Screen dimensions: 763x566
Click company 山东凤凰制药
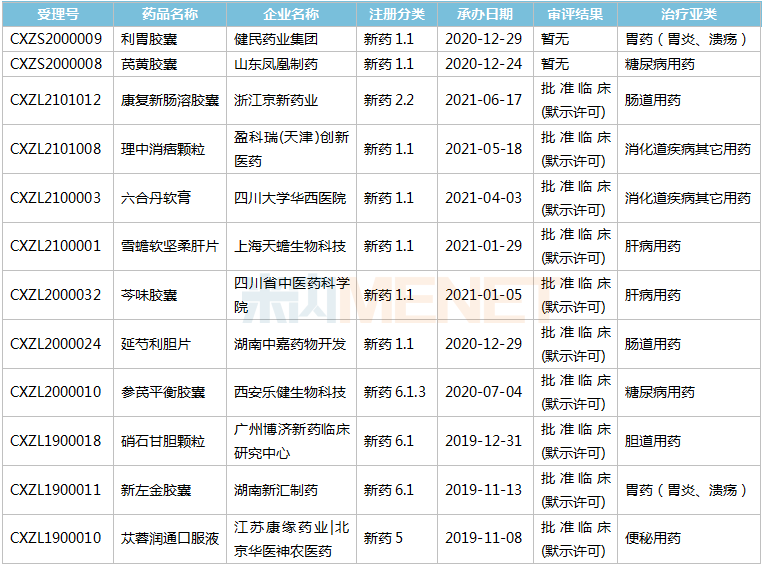pyautogui.click(x=276, y=64)
